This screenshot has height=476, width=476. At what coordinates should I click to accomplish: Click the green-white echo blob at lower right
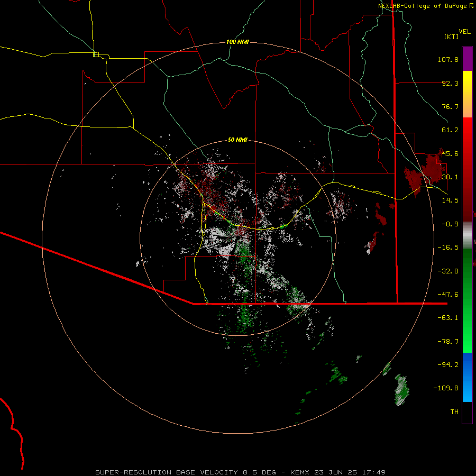pyautogui.click(x=401, y=390)
